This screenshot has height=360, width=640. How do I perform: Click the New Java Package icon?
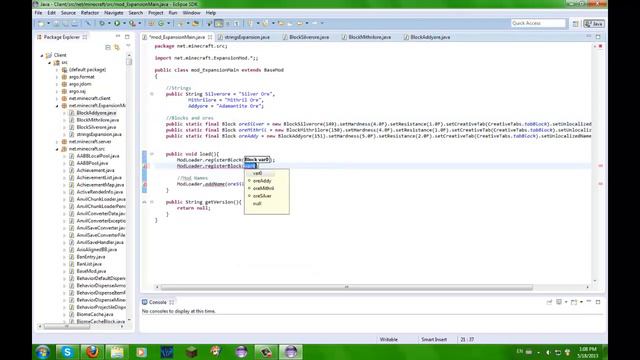[151, 24]
